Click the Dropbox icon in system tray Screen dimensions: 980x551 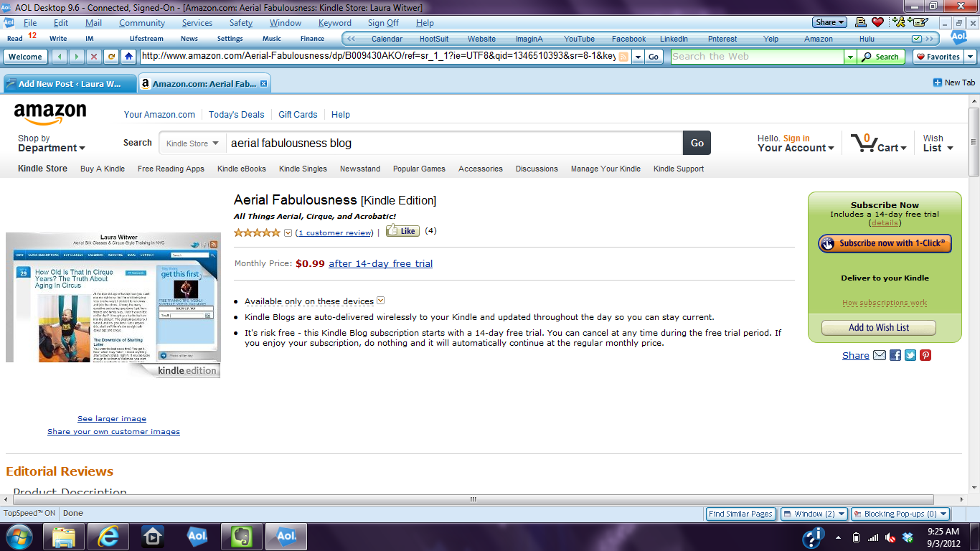(908, 537)
